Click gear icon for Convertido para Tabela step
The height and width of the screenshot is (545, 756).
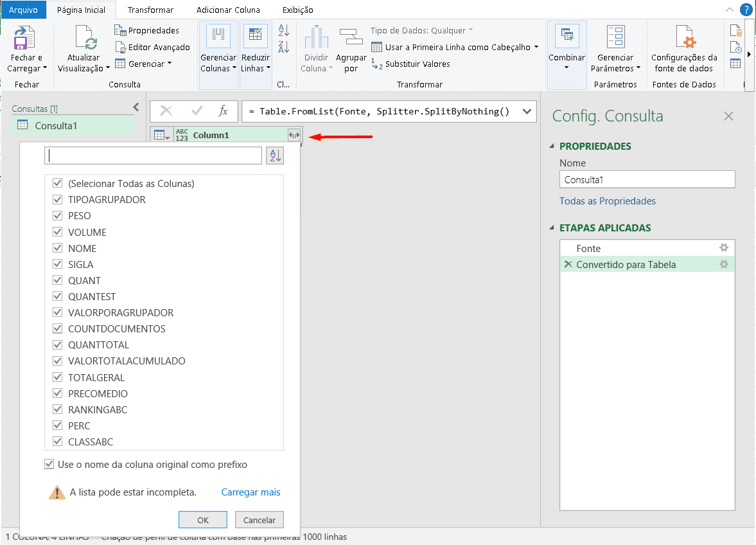pos(724,264)
